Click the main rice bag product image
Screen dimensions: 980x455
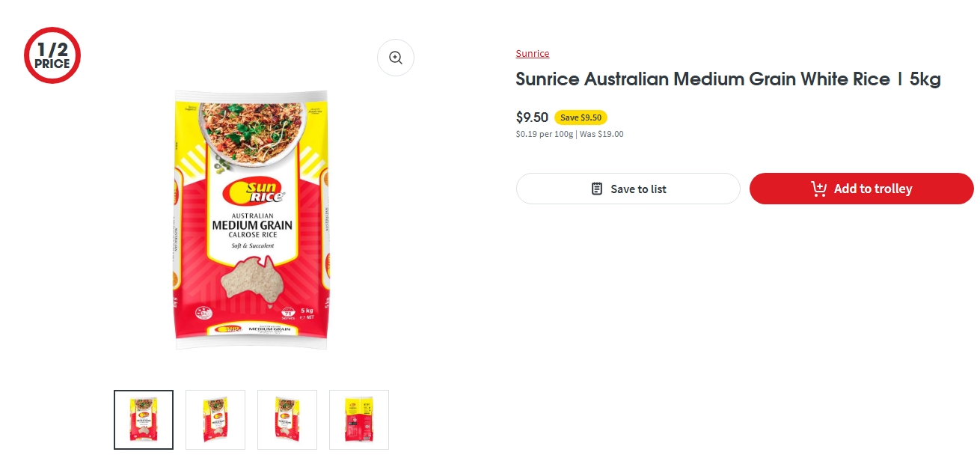tap(251, 219)
